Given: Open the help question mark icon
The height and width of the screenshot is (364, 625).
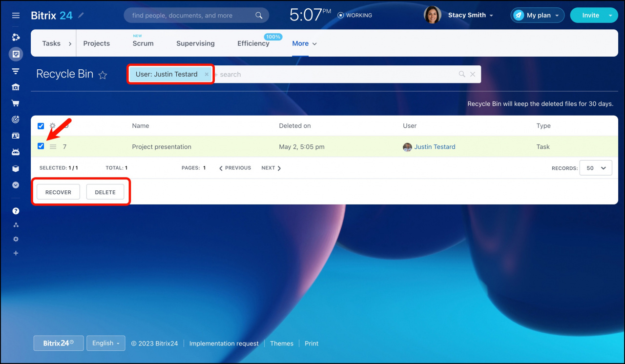Looking at the screenshot, I should (16, 211).
